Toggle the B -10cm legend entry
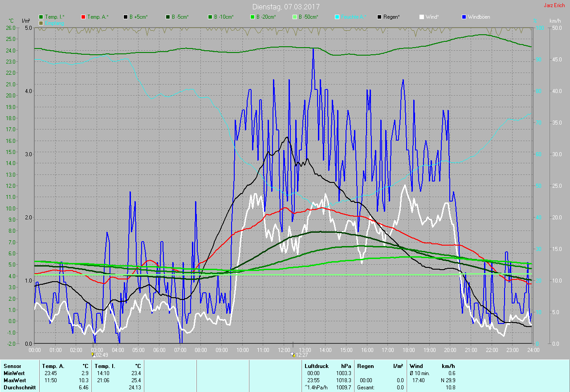 point(211,17)
